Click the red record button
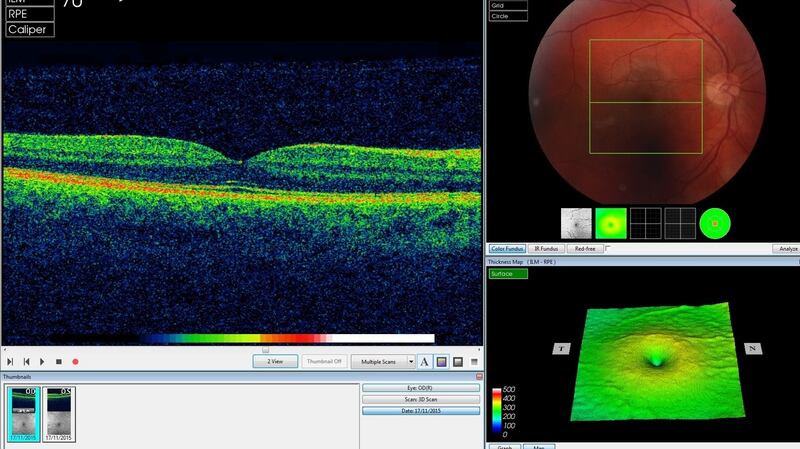 (x=75, y=361)
